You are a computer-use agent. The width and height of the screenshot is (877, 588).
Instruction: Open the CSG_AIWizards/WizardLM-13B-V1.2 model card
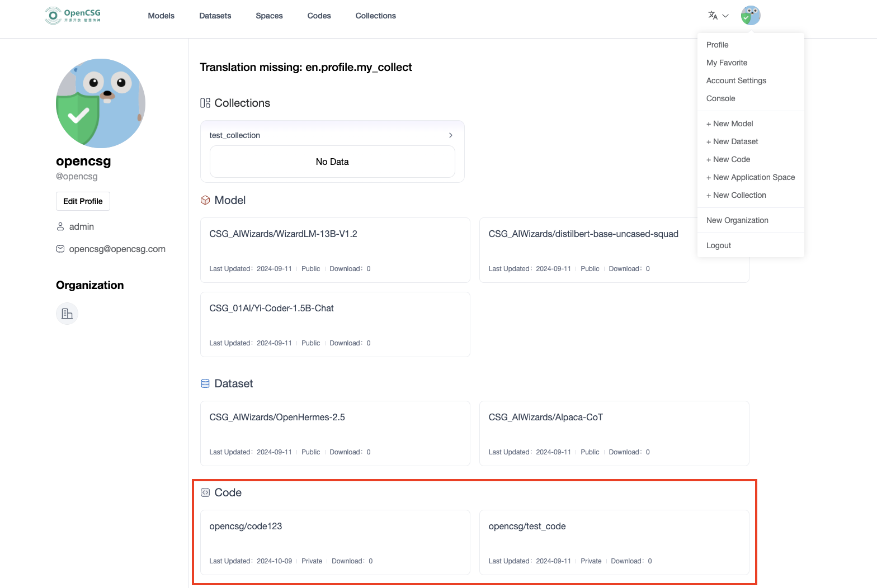(x=334, y=250)
